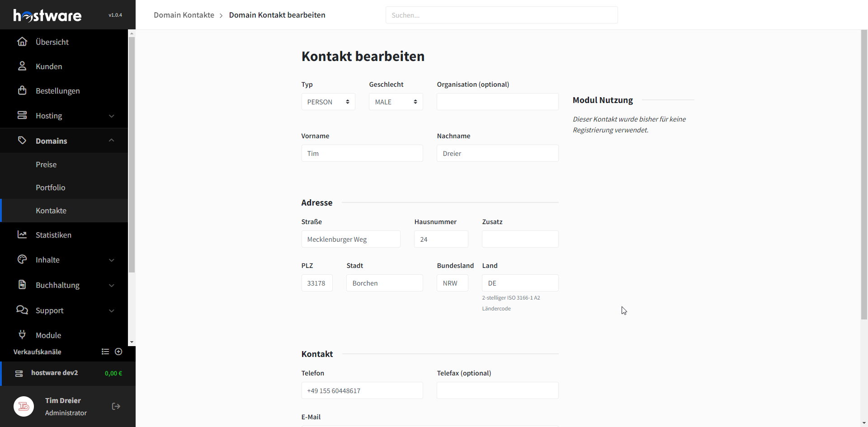Click the Bestellungen shopping bag icon
868x427 pixels.
click(x=22, y=91)
